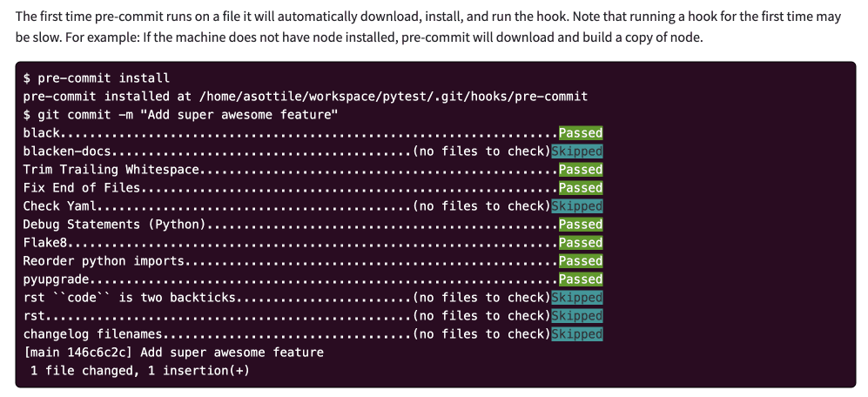
Task: Click Passed badge for Reorder python imports
Action: click(580, 261)
